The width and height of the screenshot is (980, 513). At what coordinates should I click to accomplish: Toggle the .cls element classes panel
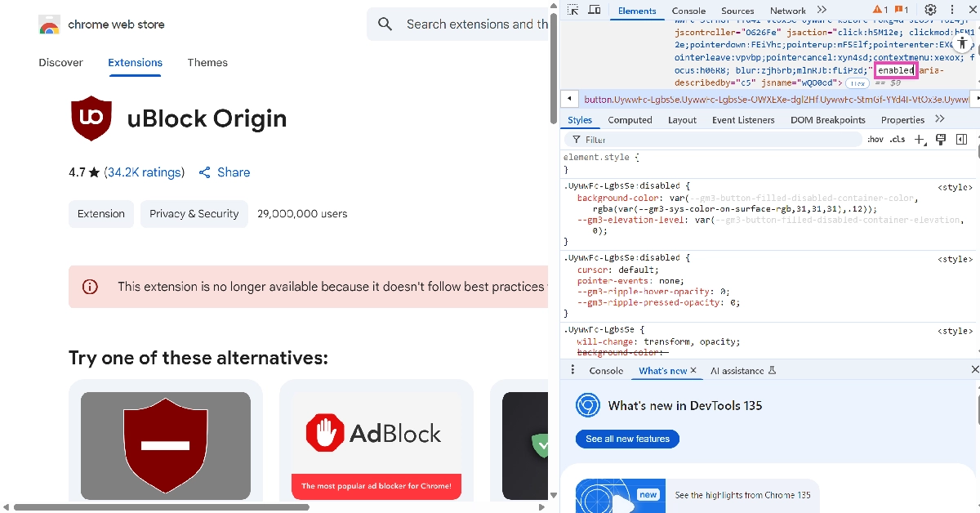pyautogui.click(x=898, y=140)
